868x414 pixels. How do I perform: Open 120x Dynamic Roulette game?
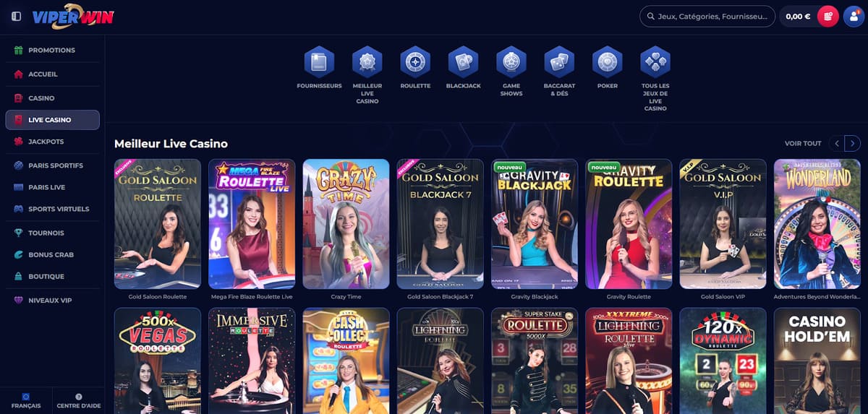723,361
